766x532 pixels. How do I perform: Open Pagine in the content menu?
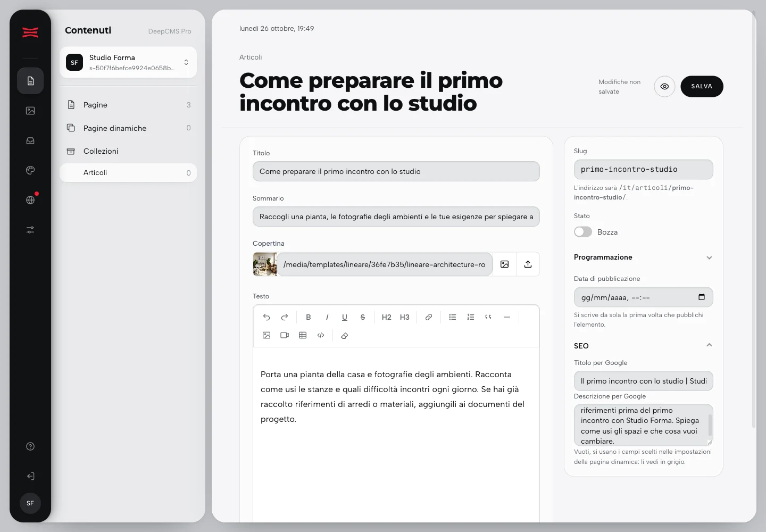pyautogui.click(x=128, y=105)
